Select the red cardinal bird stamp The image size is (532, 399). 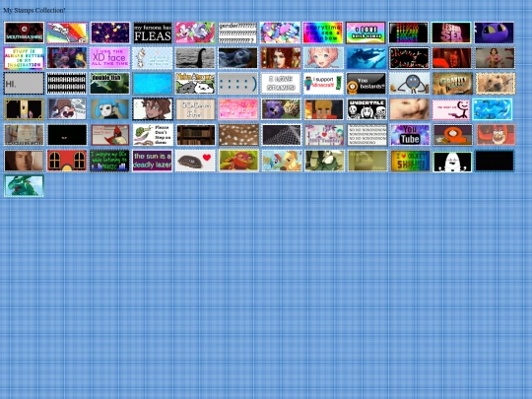[110, 135]
